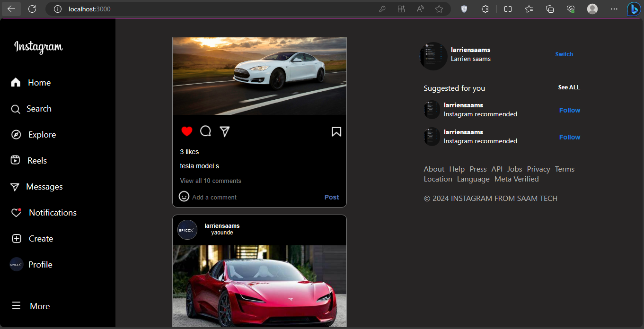The width and height of the screenshot is (644, 329).
Task: Open Explore compass in sidebar
Action: (x=33, y=135)
